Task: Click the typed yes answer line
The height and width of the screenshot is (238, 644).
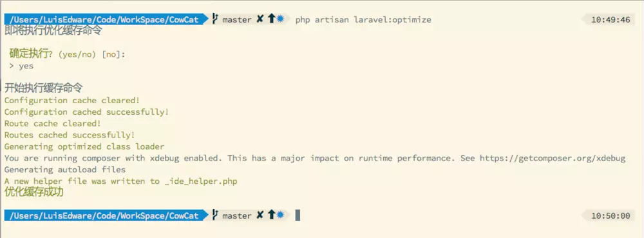Action: [21, 66]
